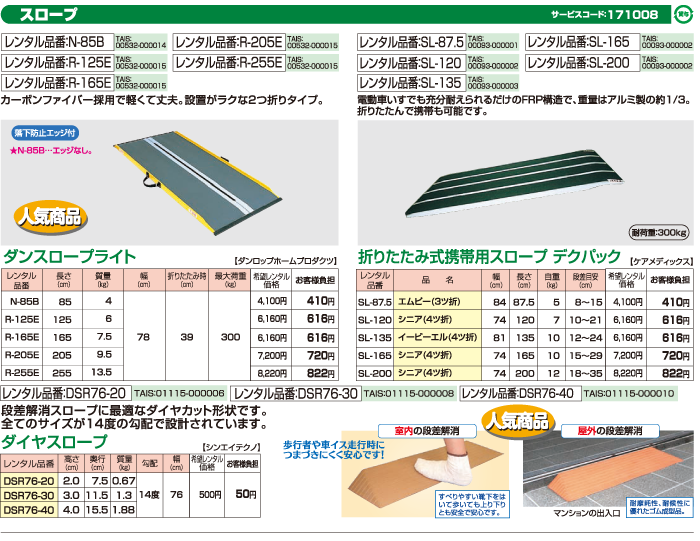Click the service code 171008 text
The width and height of the screenshot is (700, 541).
point(605,15)
